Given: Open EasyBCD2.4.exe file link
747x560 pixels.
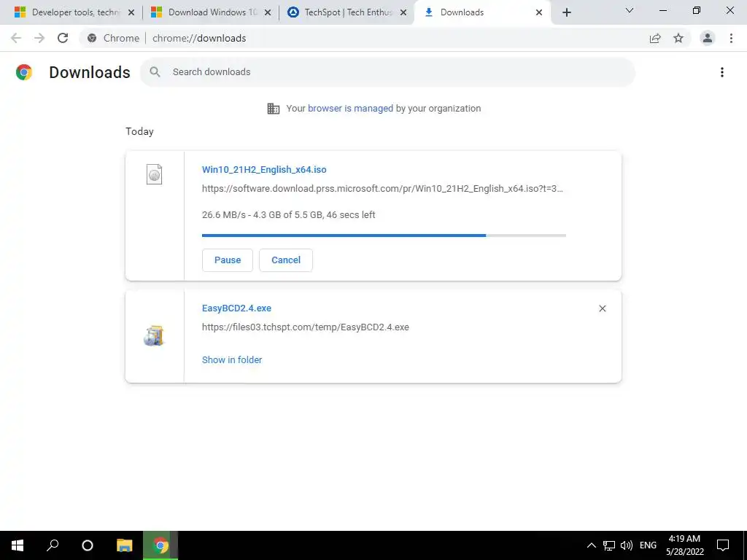Looking at the screenshot, I should pyautogui.click(x=236, y=308).
